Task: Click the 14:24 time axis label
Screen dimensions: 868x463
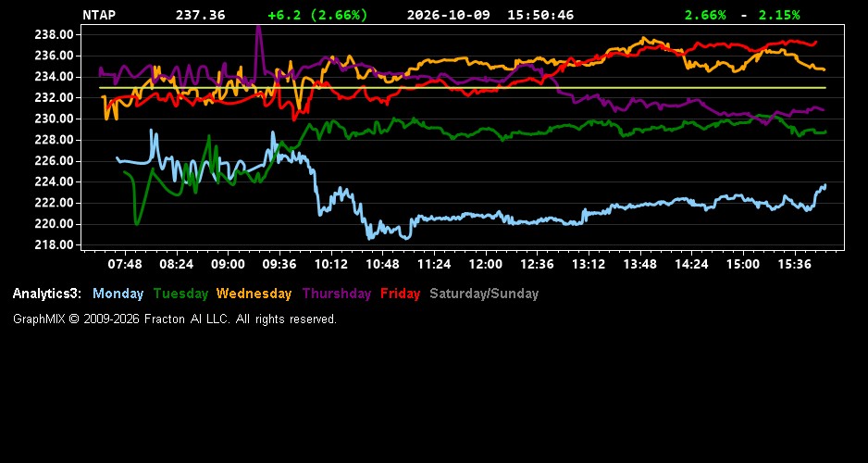Action: (x=691, y=264)
